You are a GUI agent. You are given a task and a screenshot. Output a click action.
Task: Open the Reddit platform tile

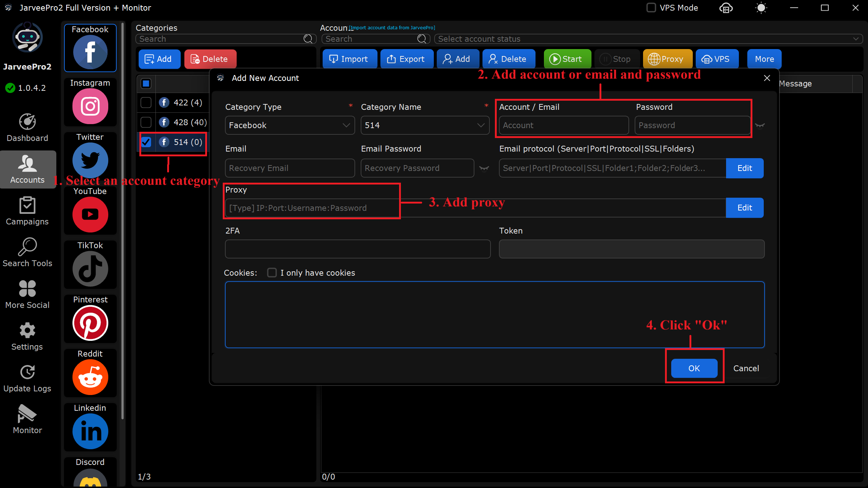[x=90, y=373]
